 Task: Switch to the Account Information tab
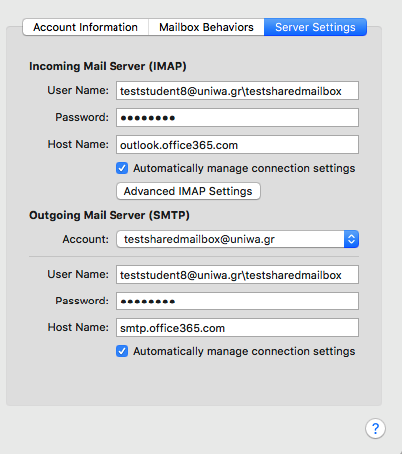coord(86,27)
